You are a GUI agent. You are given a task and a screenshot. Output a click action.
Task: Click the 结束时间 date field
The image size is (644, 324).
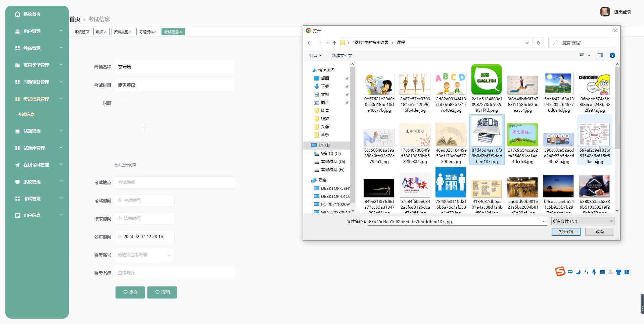144,219
